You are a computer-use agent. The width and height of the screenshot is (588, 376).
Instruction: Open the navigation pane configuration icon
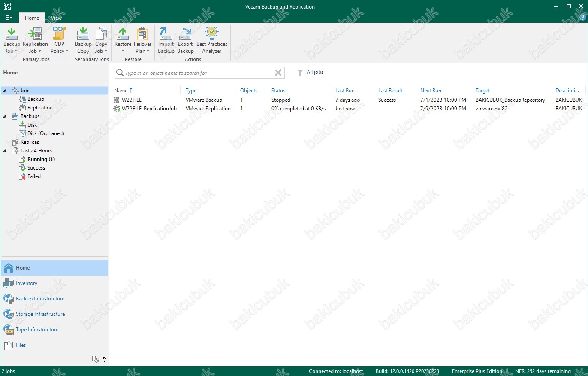pyautogui.click(x=96, y=359)
